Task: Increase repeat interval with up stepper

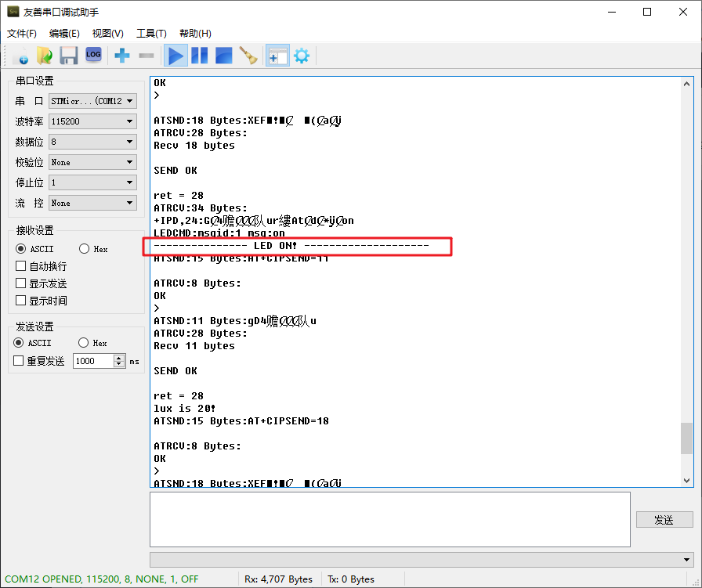Action: [x=119, y=358]
